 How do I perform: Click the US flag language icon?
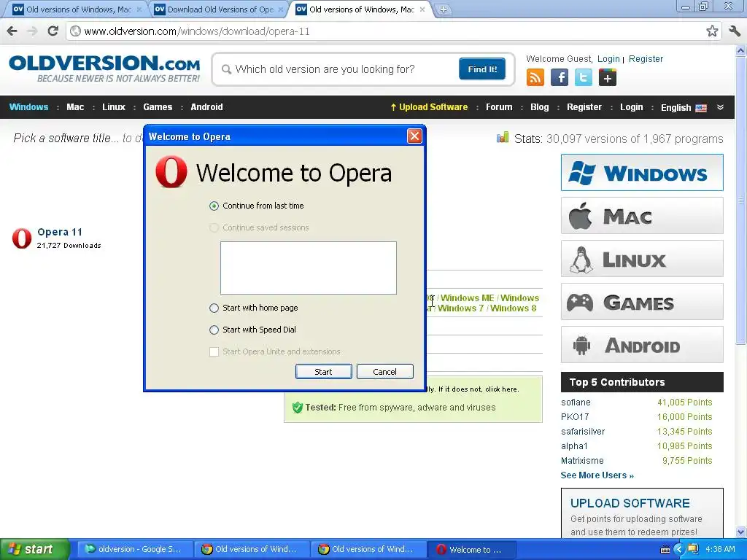tap(701, 108)
